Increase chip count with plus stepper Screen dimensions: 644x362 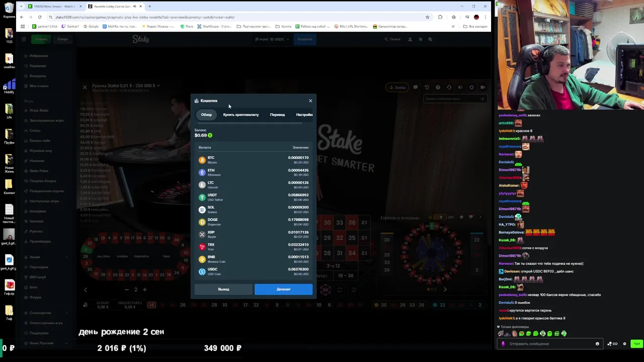tap(144, 290)
